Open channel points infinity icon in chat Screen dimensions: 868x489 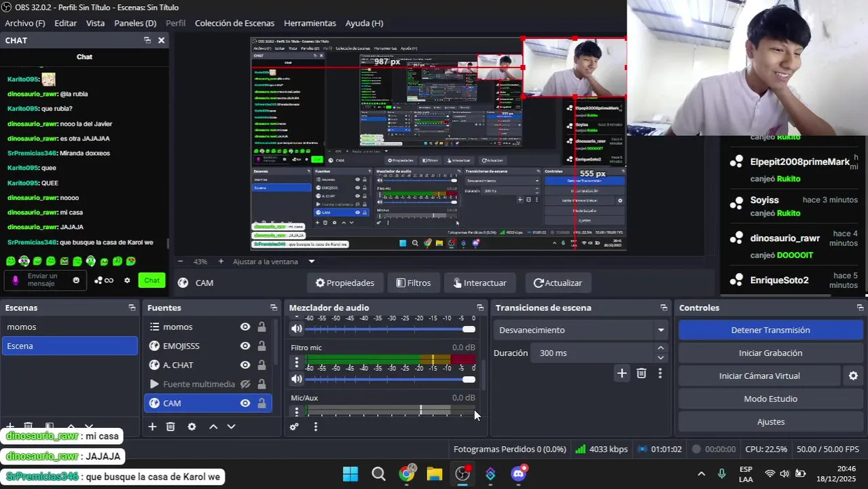click(x=104, y=280)
